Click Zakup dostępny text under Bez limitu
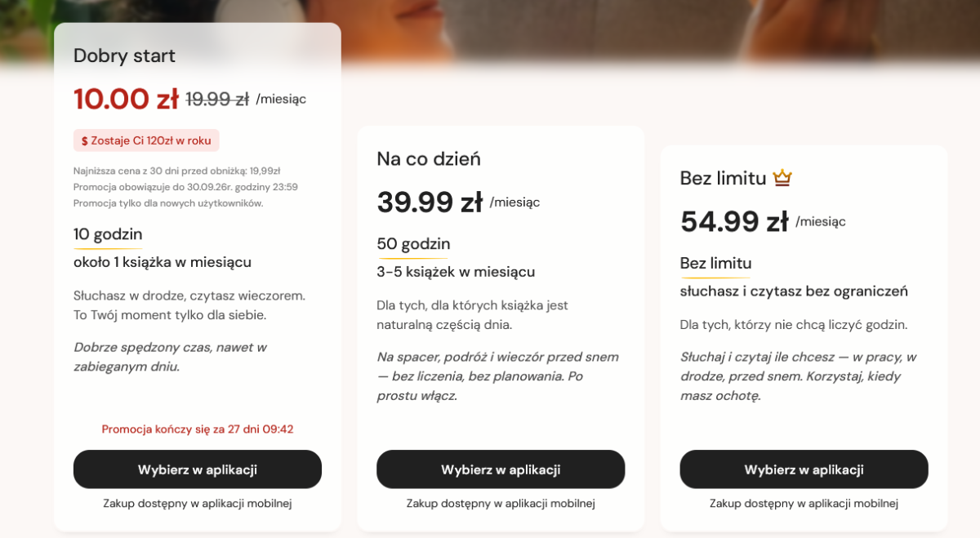The width and height of the screenshot is (980, 538). coord(804,504)
